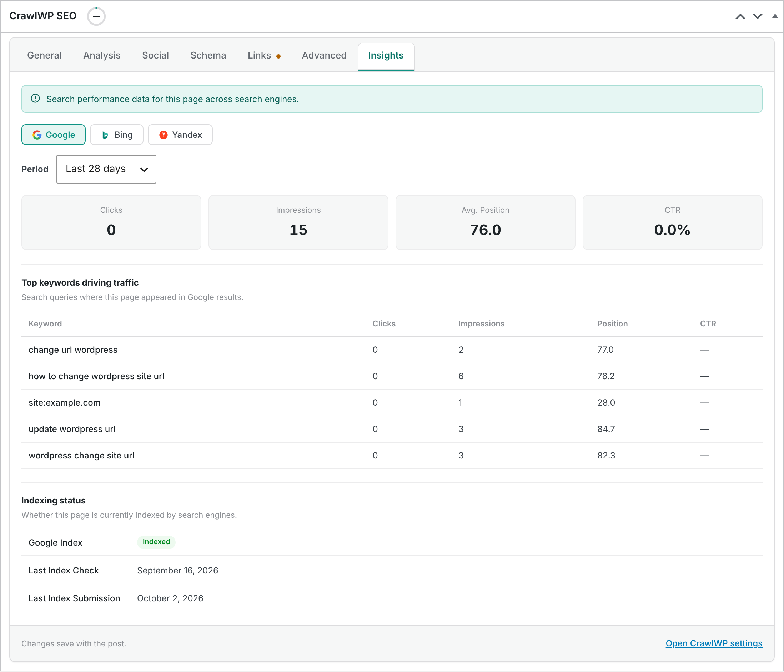Viewport: 784px width, 672px height.
Task: Open CrawlWP settings link
Action: (x=714, y=644)
